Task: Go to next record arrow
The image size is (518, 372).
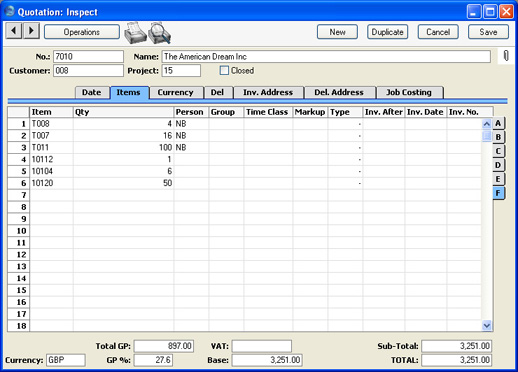Action: click(31, 31)
